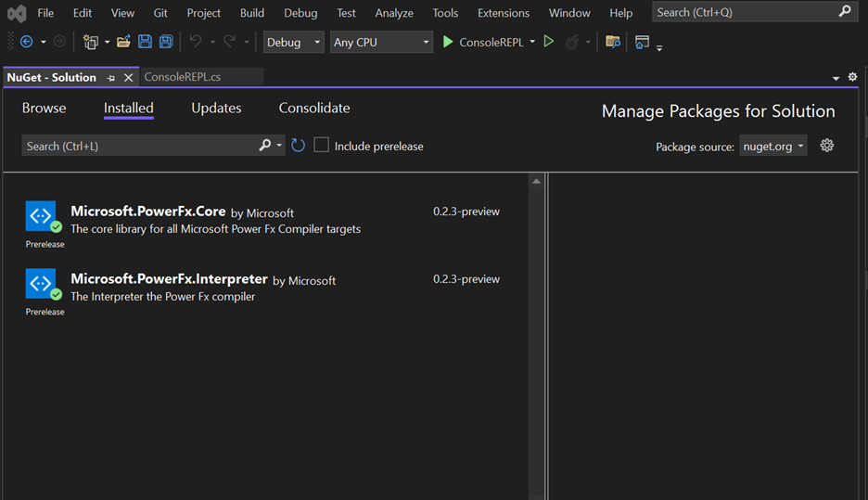This screenshot has width=868, height=500.
Task: Select the Installed tab
Action: pos(128,108)
